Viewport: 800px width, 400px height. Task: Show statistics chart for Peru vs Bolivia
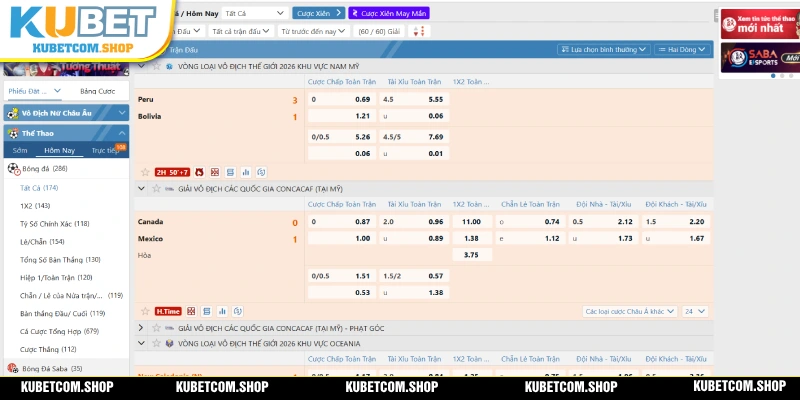point(246,172)
